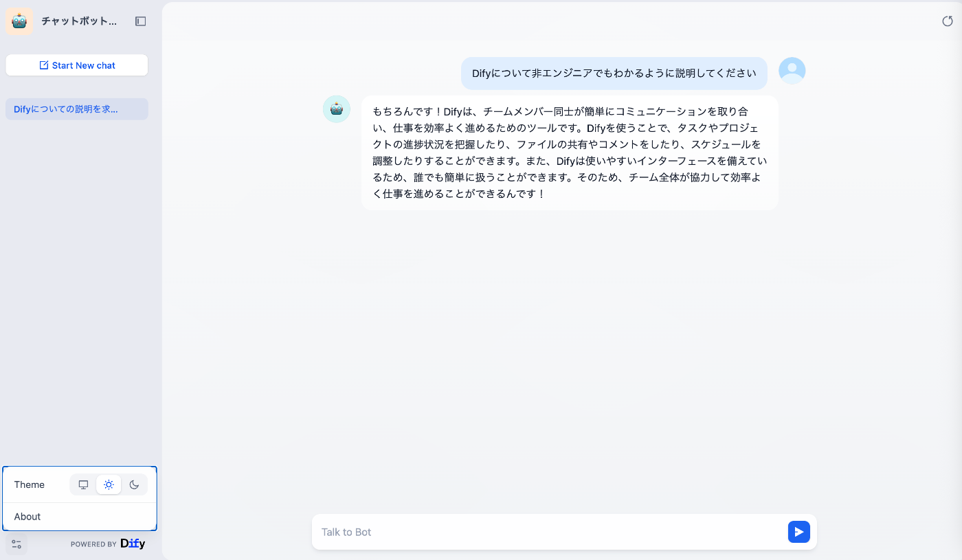Start a new chat
962x560 pixels.
77,65
